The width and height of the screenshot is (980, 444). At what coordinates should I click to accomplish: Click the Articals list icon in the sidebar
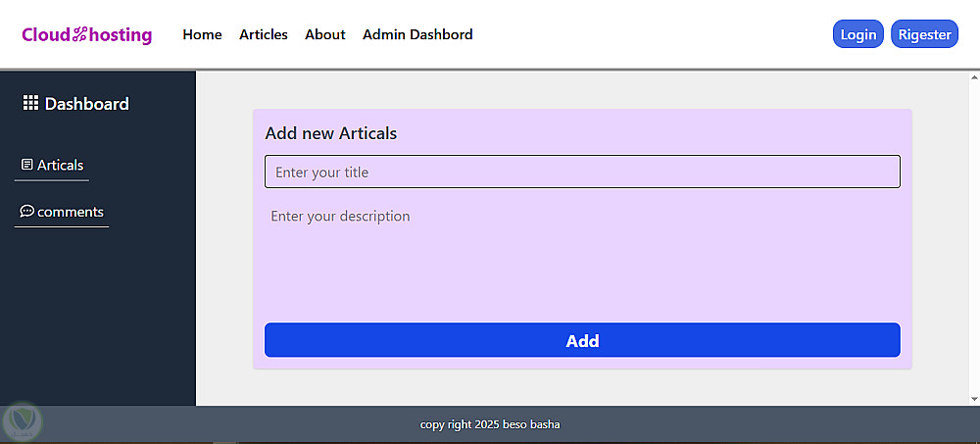pyautogui.click(x=26, y=165)
